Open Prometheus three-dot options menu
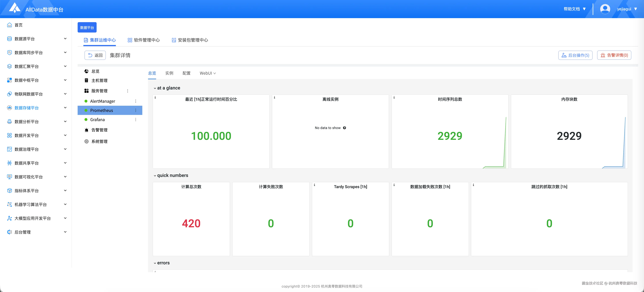Screen dimensions: 644x292 [x=136, y=110]
